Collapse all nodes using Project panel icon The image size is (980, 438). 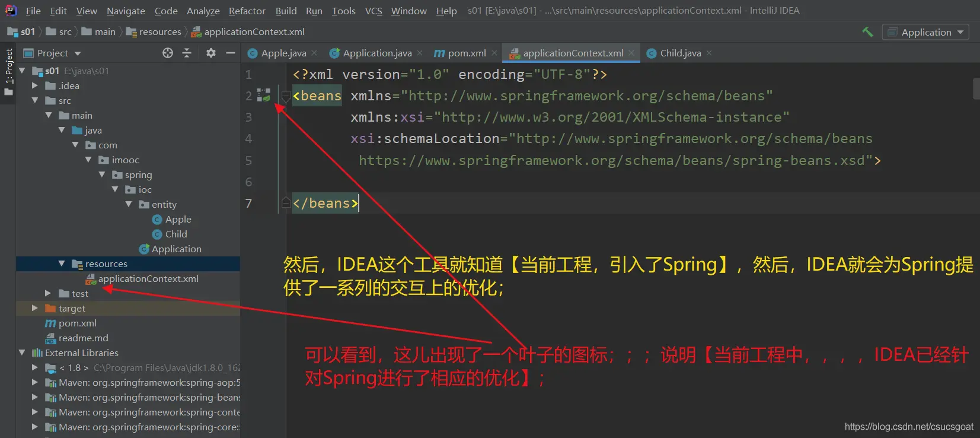point(187,53)
